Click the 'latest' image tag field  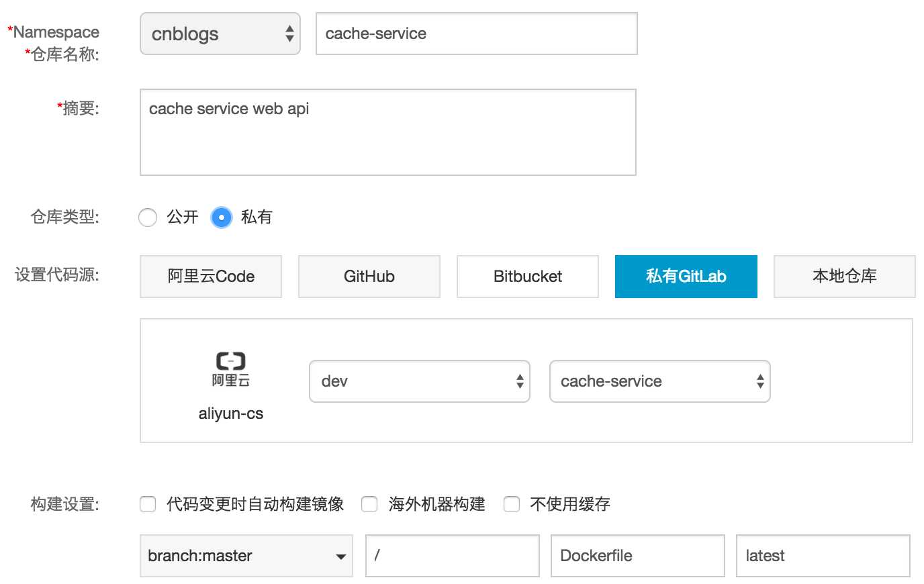pyautogui.click(x=823, y=556)
